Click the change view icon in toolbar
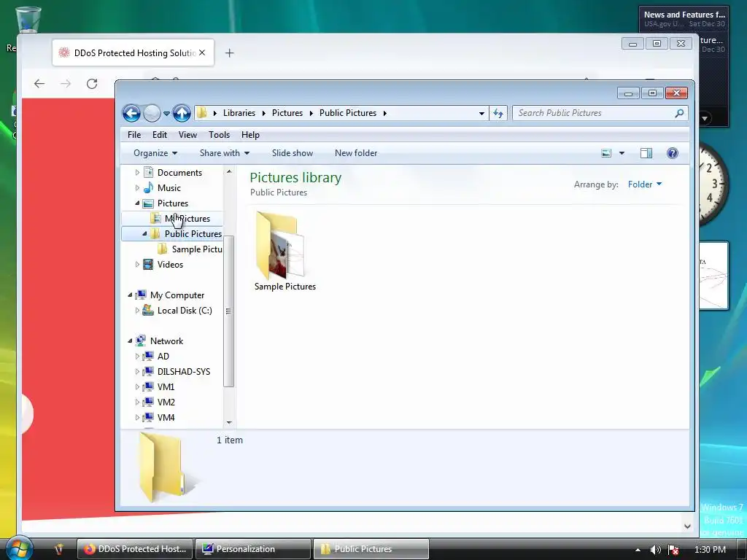 coord(606,153)
